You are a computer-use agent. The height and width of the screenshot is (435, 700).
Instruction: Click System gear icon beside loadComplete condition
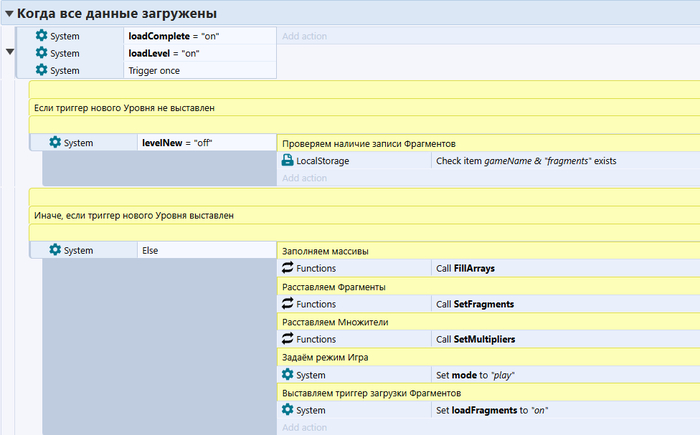click(41, 36)
